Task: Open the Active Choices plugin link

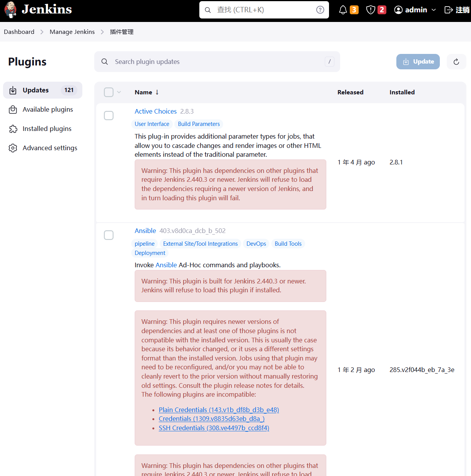Action: 155,111
